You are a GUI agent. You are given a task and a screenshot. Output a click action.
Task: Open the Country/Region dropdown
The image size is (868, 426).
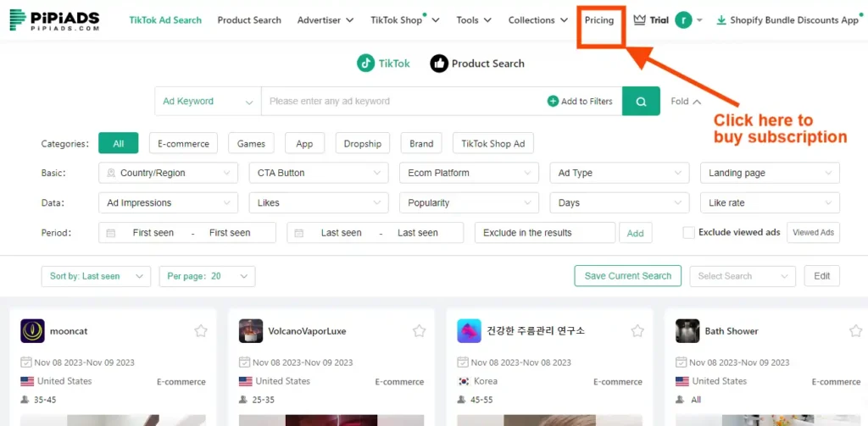pyautogui.click(x=169, y=173)
